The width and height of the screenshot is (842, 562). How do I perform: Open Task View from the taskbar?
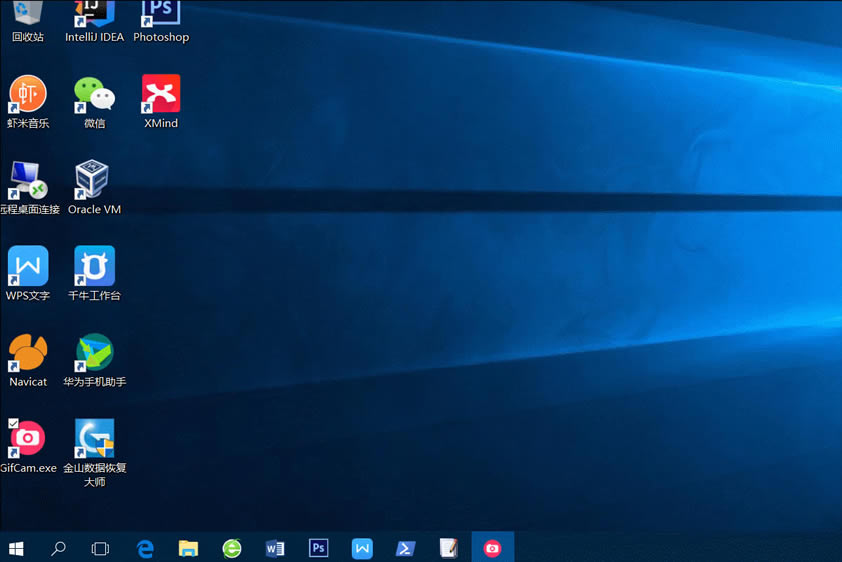click(100, 548)
